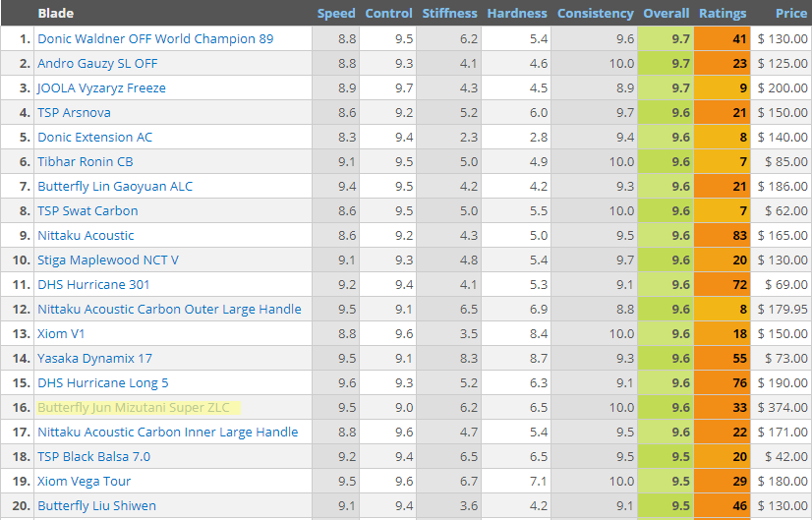Open Xiom Vega Tour link
812x520 pixels.
pos(84,482)
